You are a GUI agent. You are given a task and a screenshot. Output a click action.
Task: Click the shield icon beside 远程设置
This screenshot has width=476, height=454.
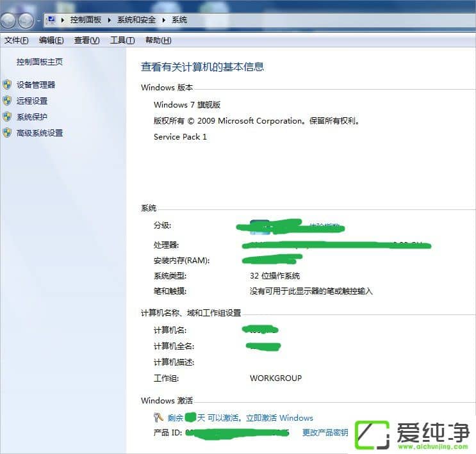pos(7,101)
